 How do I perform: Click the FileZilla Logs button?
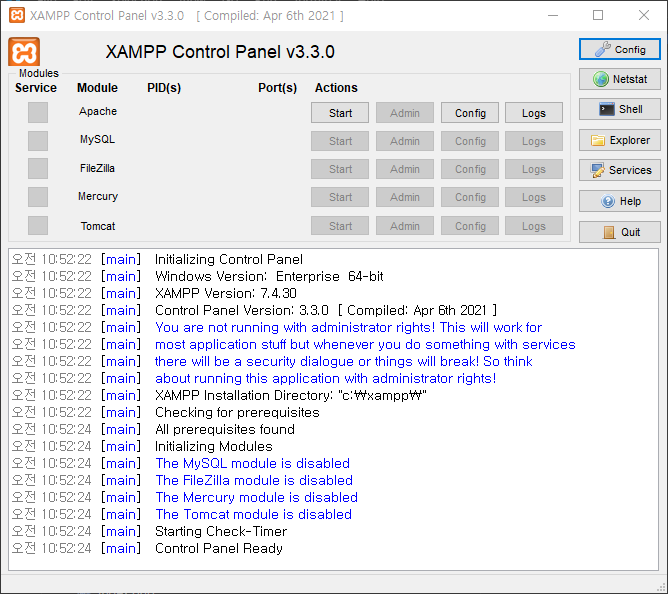(534, 169)
